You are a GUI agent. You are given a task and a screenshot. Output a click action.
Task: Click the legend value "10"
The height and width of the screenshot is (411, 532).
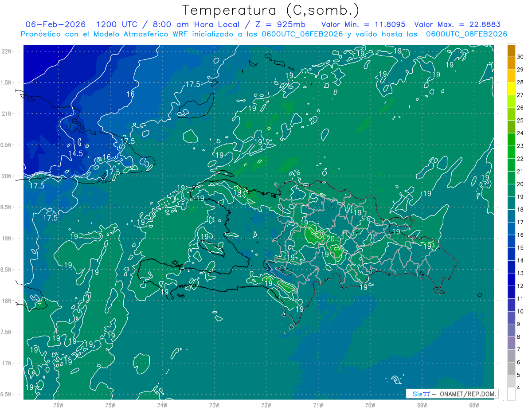520,312
